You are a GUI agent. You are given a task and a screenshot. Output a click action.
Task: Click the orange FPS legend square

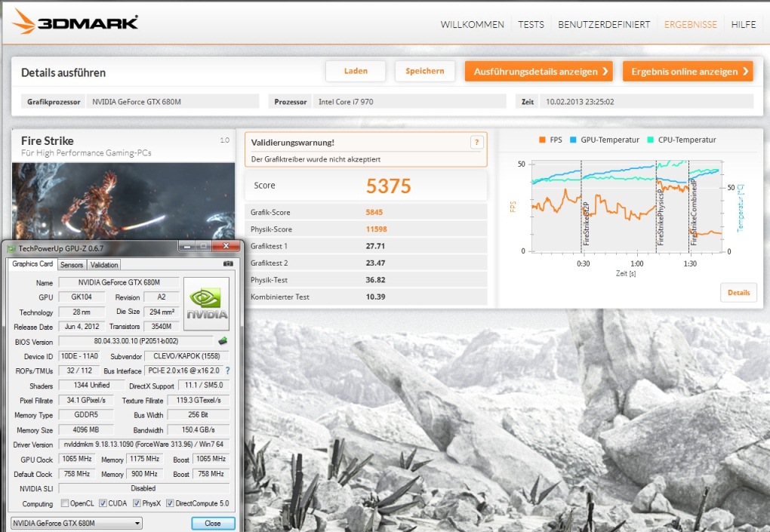click(541, 140)
